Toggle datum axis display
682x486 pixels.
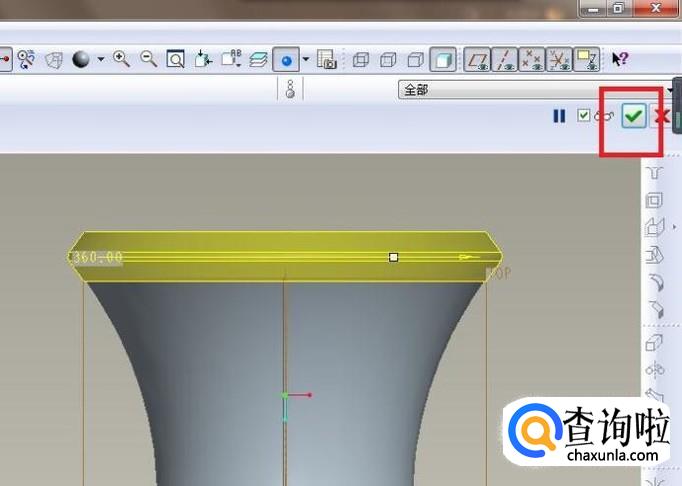coord(506,59)
